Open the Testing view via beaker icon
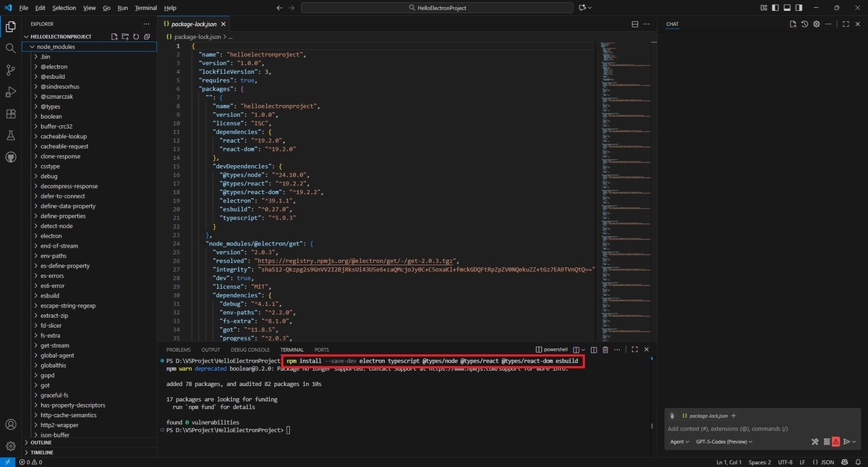Image resolution: width=868 pixels, height=467 pixels. (x=10, y=135)
